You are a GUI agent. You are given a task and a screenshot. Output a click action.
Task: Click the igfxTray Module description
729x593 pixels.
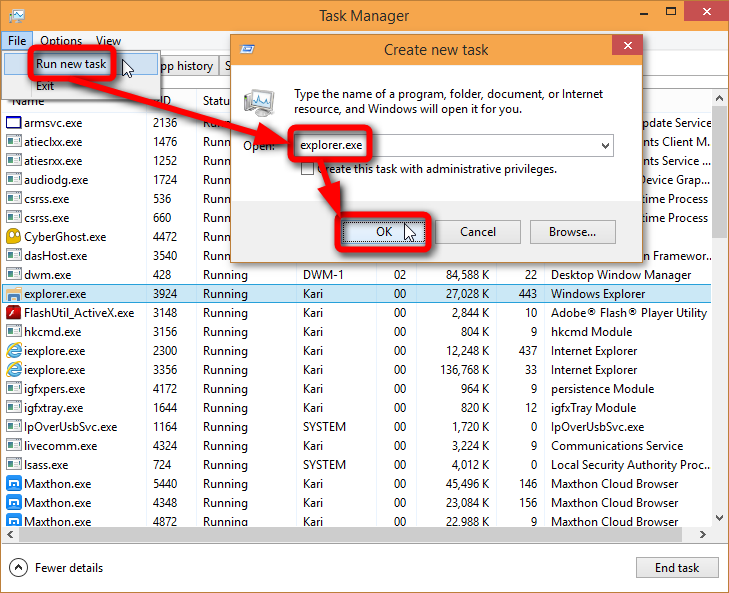(593, 408)
